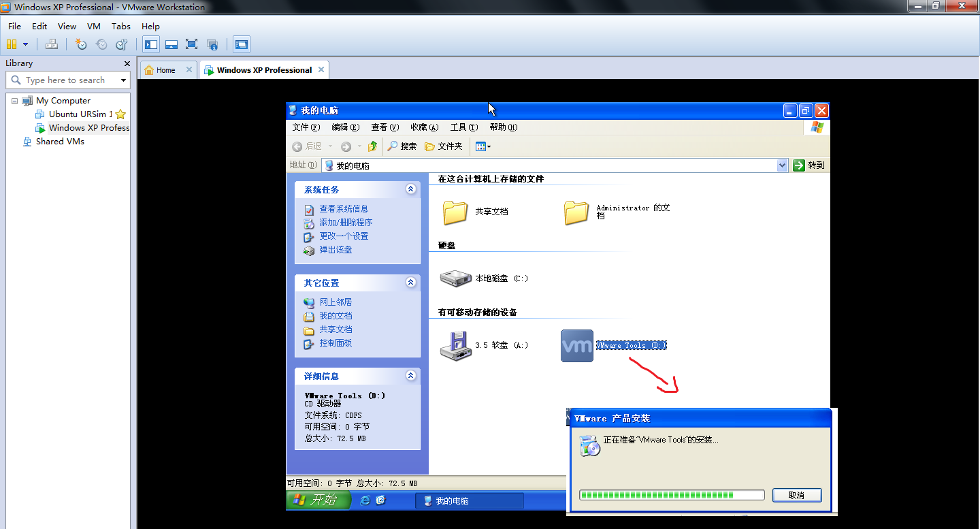The width and height of the screenshot is (980, 529).
Task: Select the 共享文档 folder icon
Action: coord(455,212)
